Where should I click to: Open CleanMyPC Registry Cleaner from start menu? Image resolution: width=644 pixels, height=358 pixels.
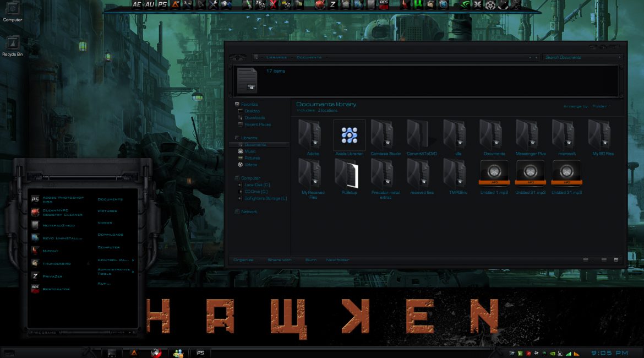[57, 212]
